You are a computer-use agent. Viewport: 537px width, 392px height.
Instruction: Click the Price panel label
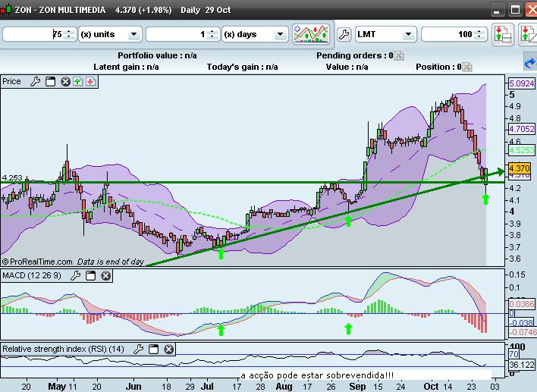[11, 81]
